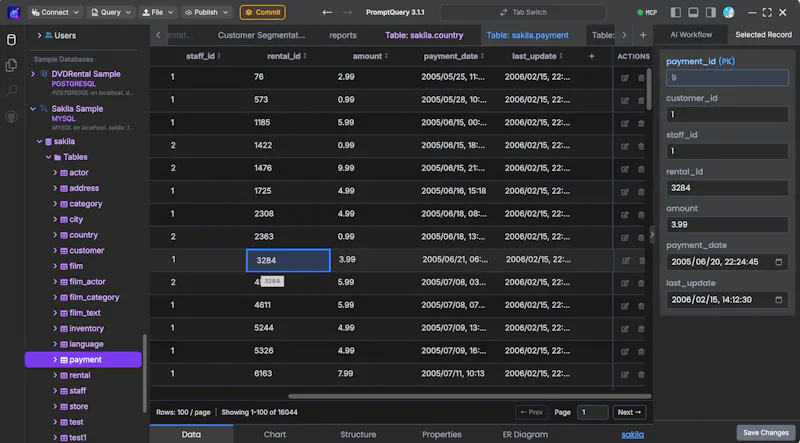Navigate forward with the right arrow

pyautogui.click(x=347, y=12)
